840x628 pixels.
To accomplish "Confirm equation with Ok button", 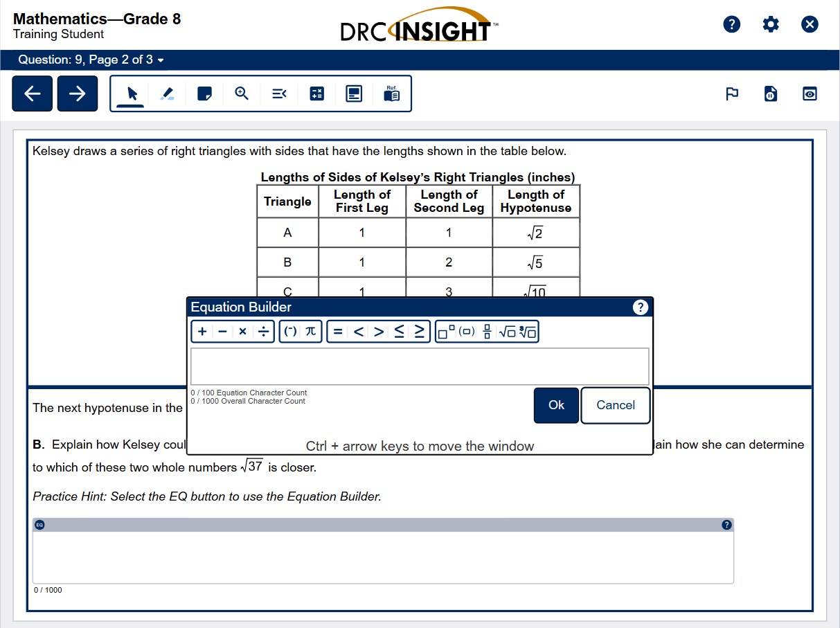I will point(556,405).
